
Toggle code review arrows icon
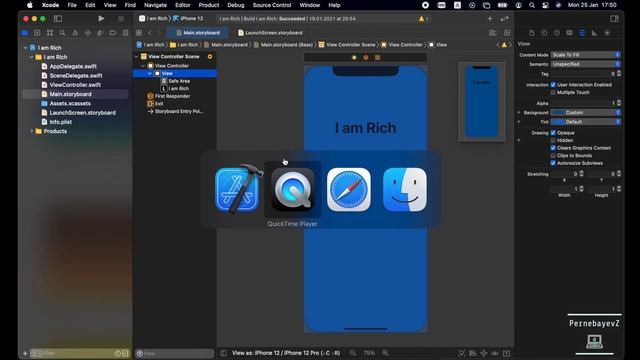tap(504, 18)
